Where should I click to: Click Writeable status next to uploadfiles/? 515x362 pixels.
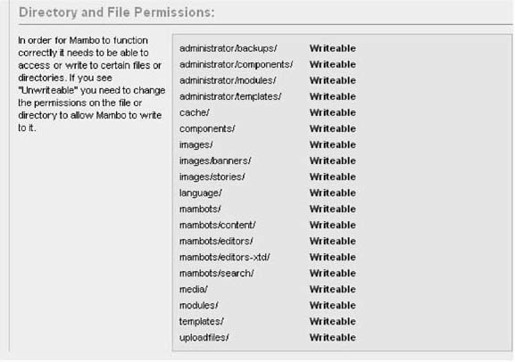point(333,338)
